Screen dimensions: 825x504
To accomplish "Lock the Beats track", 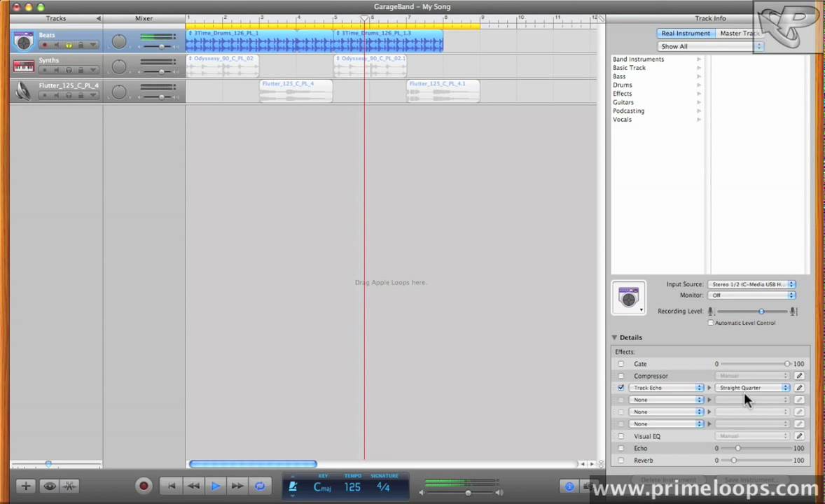I will [81, 45].
